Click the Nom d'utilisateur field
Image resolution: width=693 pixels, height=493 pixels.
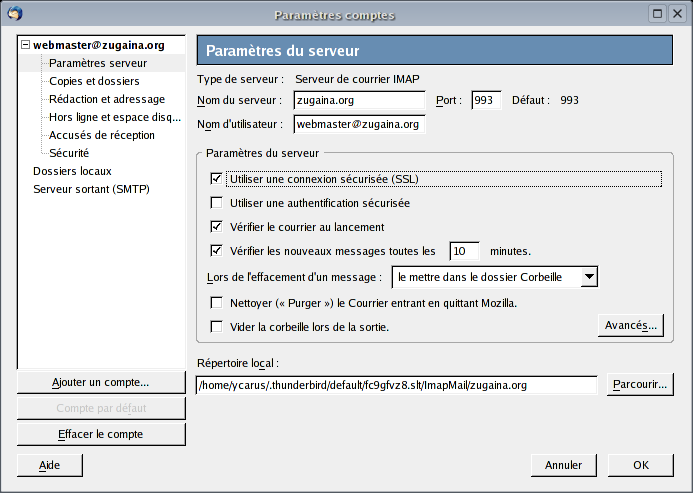point(359,124)
